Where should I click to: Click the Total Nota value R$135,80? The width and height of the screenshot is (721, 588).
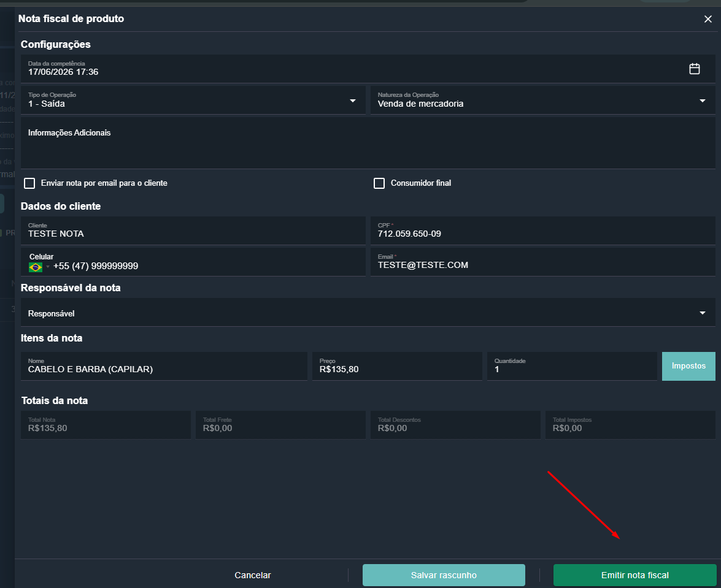pyautogui.click(x=47, y=428)
